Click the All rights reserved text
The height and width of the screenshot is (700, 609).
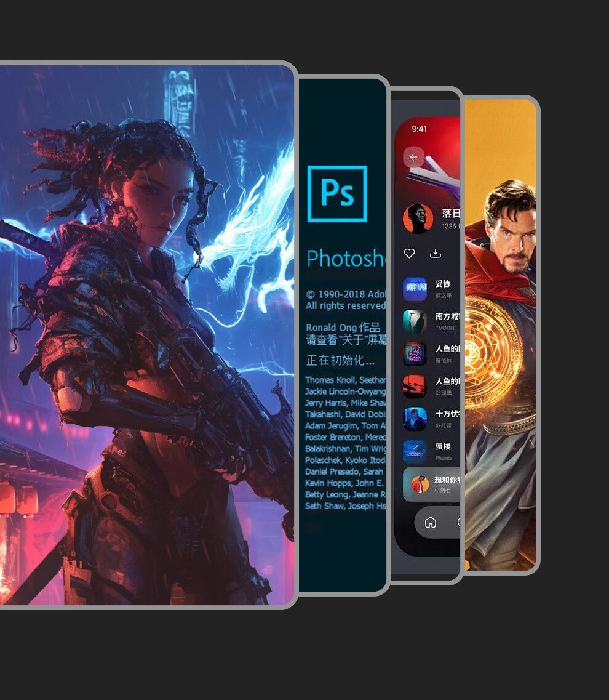[346, 306]
